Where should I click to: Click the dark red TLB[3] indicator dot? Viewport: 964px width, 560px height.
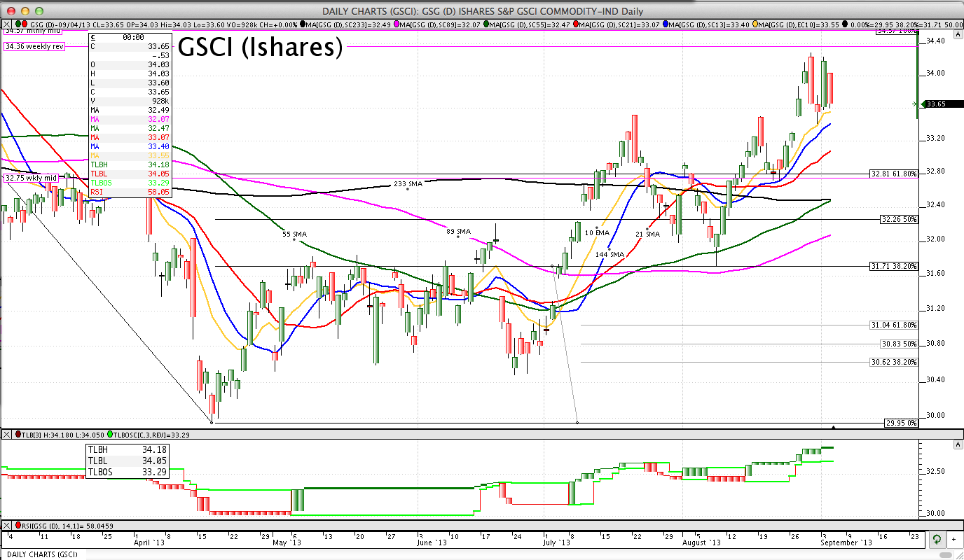18,435
